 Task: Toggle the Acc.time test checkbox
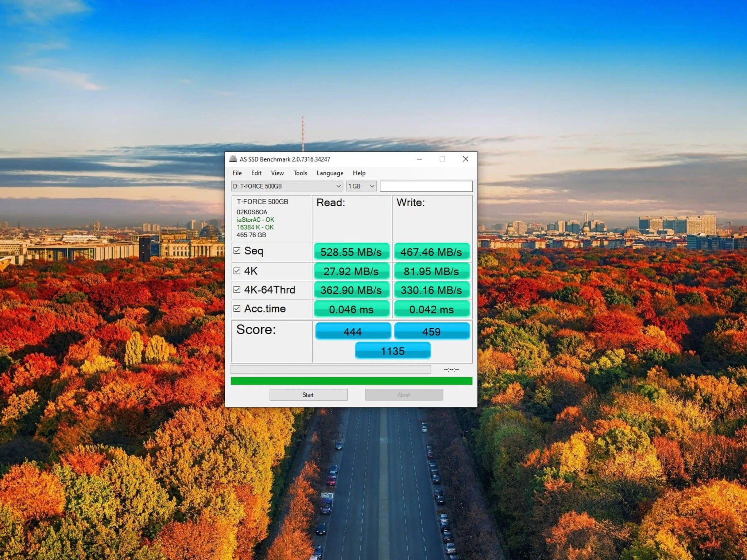[237, 308]
